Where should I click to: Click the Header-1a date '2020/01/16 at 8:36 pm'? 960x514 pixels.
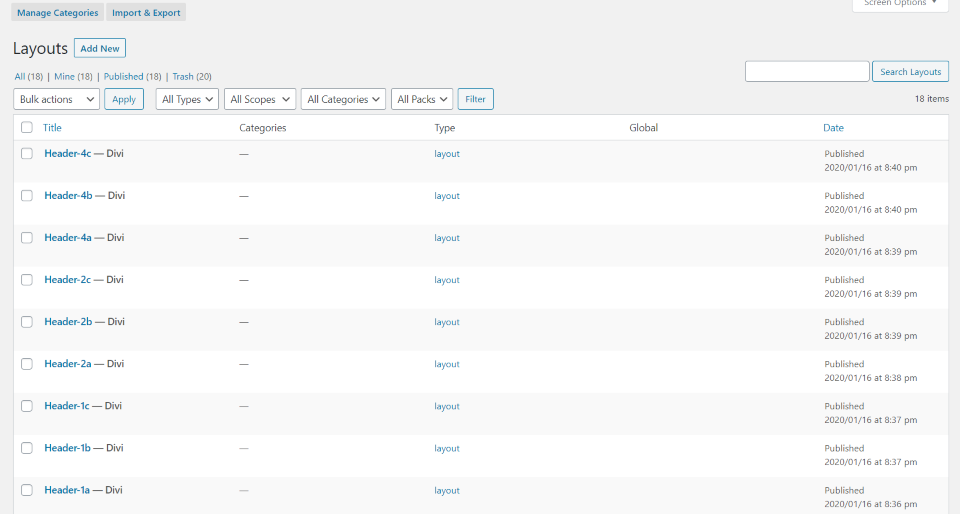(x=871, y=504)
